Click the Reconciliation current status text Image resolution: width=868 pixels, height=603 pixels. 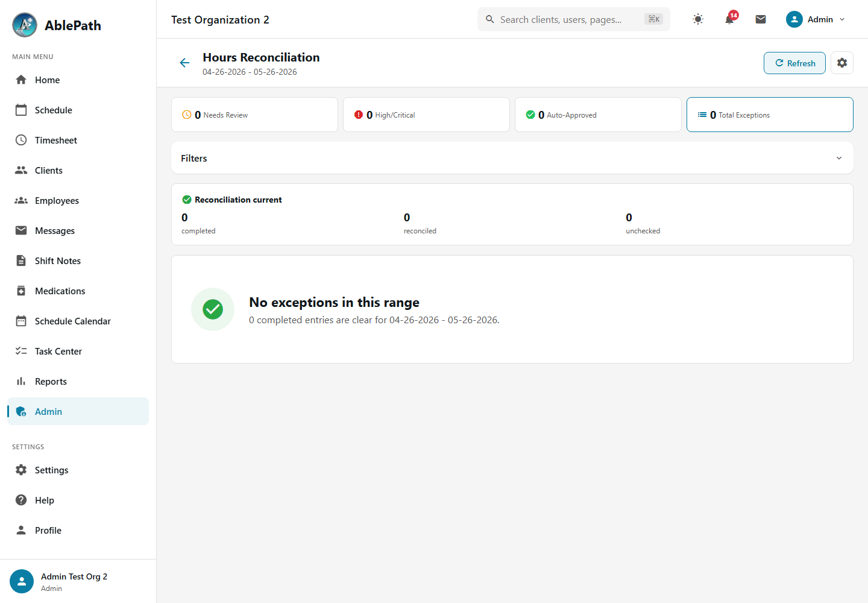pyautogui.click(x=238, y=200)
